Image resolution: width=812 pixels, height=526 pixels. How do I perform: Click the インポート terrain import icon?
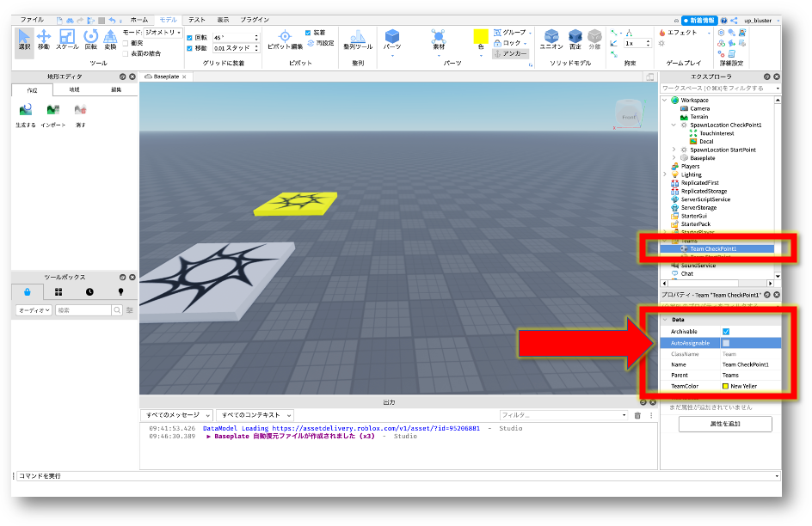(52, 110)
